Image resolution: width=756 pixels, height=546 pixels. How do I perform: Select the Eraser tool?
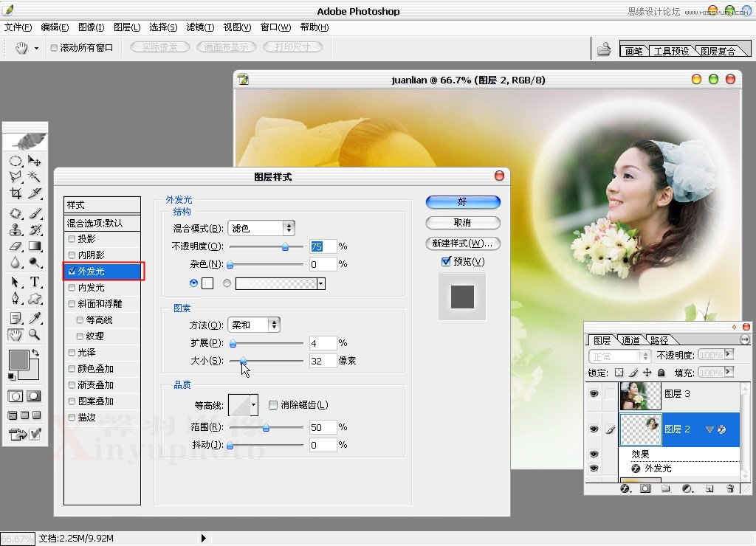tap(16, 246)
